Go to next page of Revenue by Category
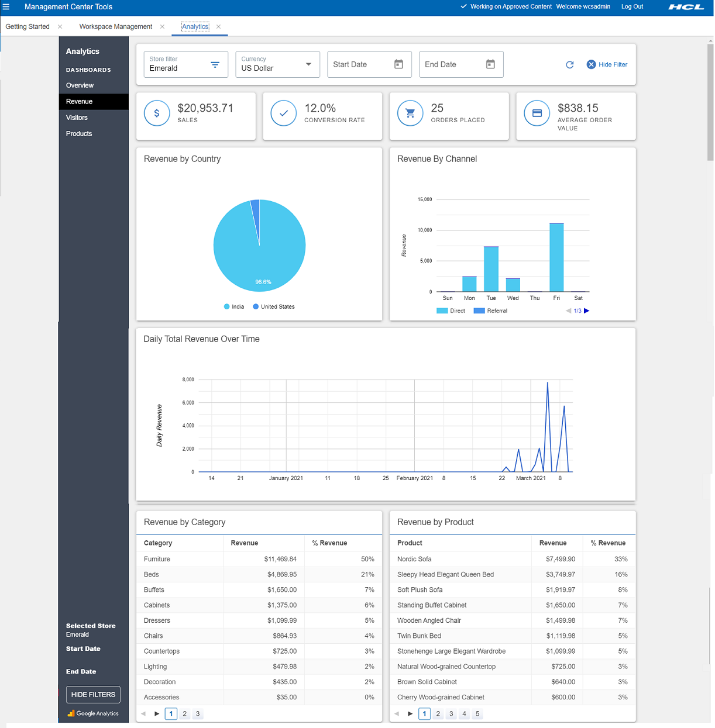The height and width of the screenshot is (728, 715). click(157, 713)
